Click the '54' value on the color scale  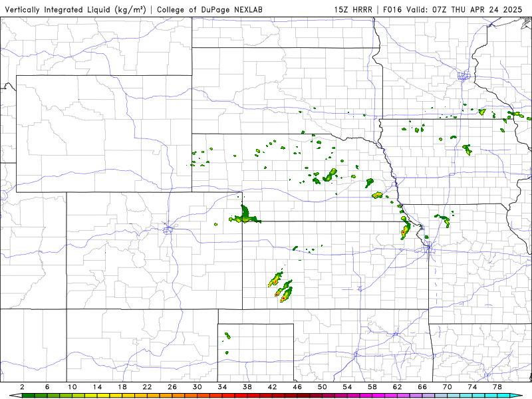pos(347,387)
